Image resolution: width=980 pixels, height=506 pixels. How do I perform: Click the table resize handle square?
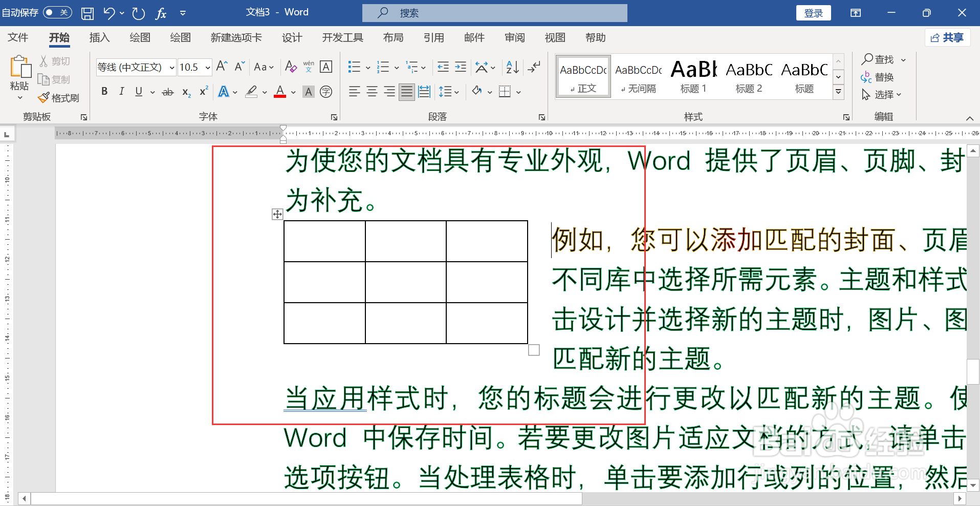pyautogui.click(x=534, y=350)
